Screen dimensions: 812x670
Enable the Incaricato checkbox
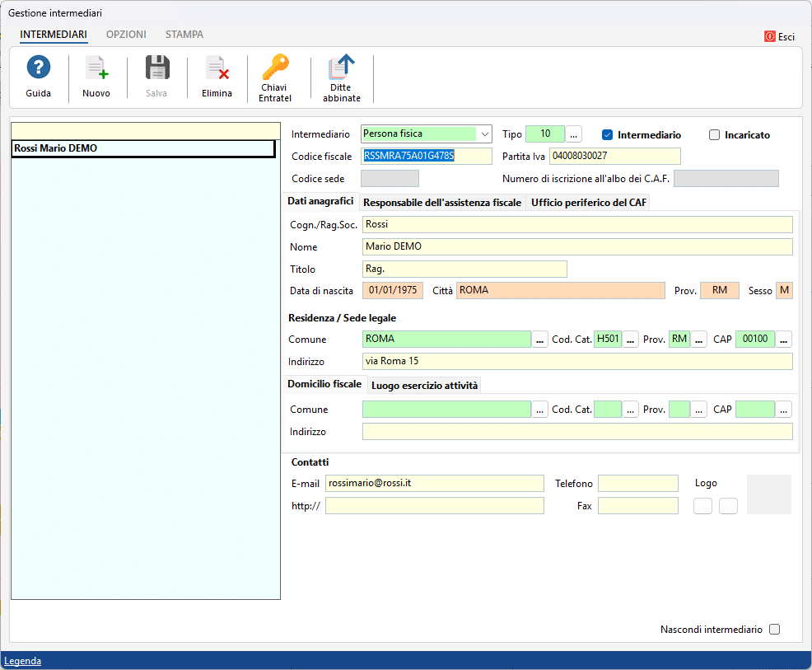coord(714,134)
